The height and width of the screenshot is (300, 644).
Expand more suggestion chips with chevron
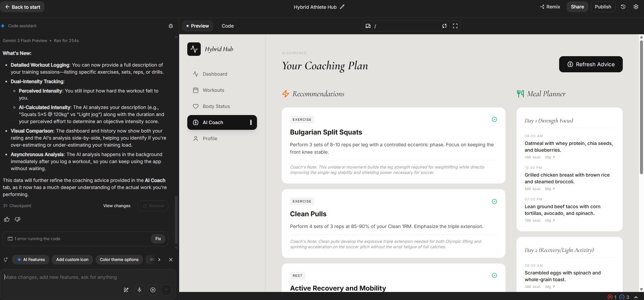pyautogui.click(x=159, y=260)
